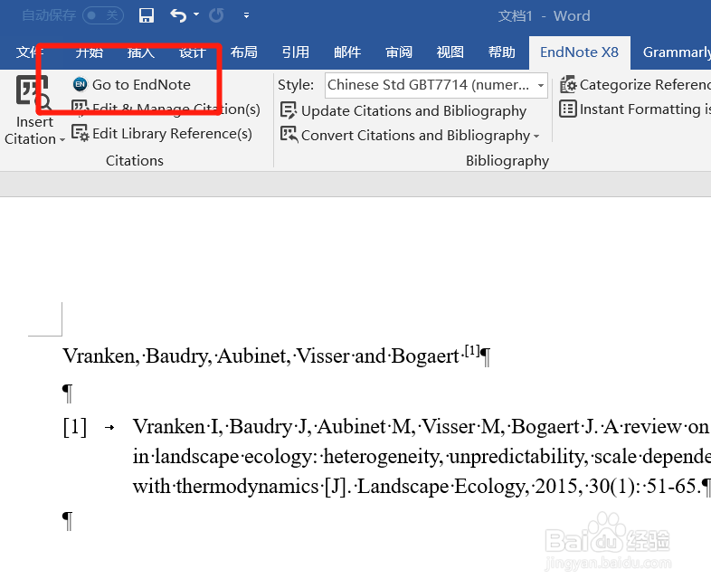Click the '文档1 - Word' title text
This screenshot has height=588, width=711.
[545, 16]
